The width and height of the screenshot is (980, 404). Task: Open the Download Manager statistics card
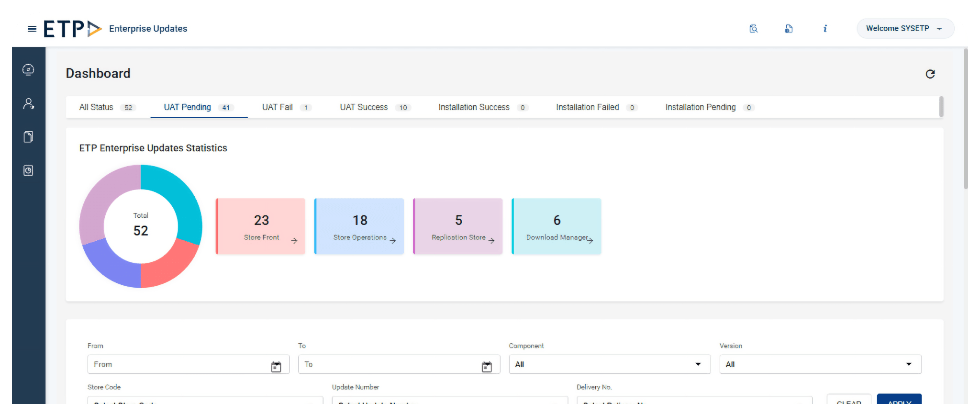coord(557,226)
